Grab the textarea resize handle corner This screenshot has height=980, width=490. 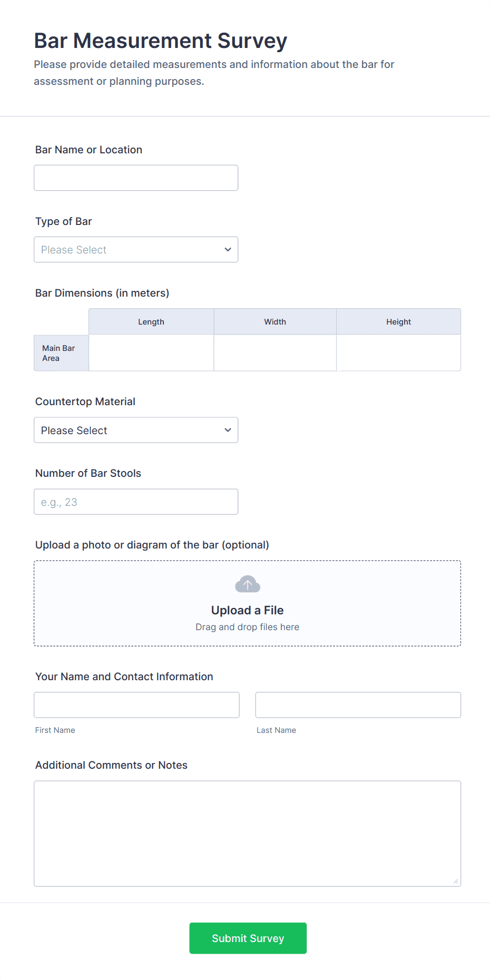pyautogui.click(x=456, y=881)
